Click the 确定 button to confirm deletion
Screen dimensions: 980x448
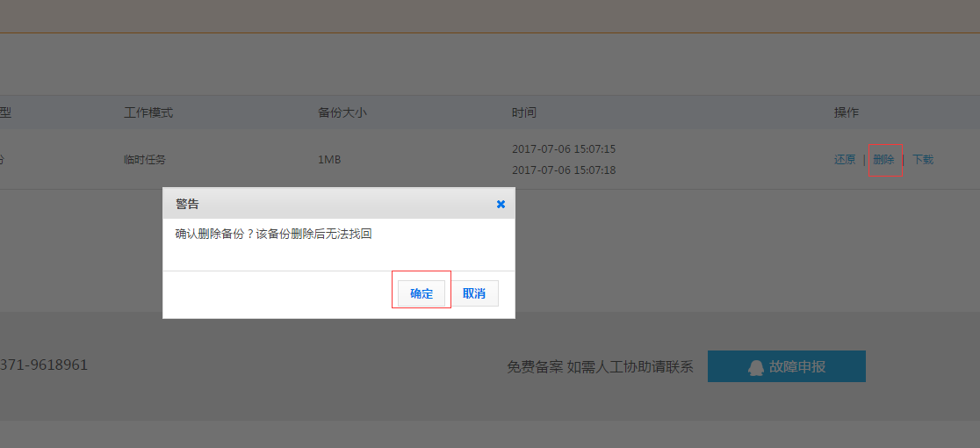click(x=422, y=293)
